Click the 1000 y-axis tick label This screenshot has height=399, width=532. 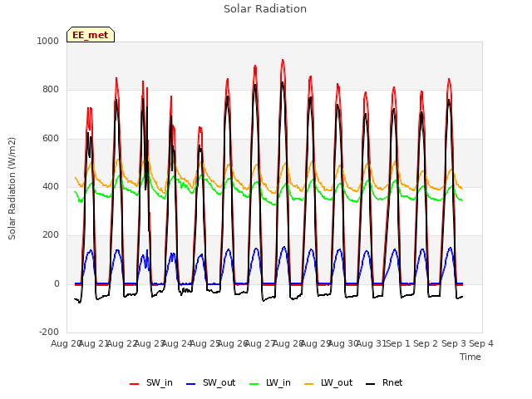pos(48,41)
